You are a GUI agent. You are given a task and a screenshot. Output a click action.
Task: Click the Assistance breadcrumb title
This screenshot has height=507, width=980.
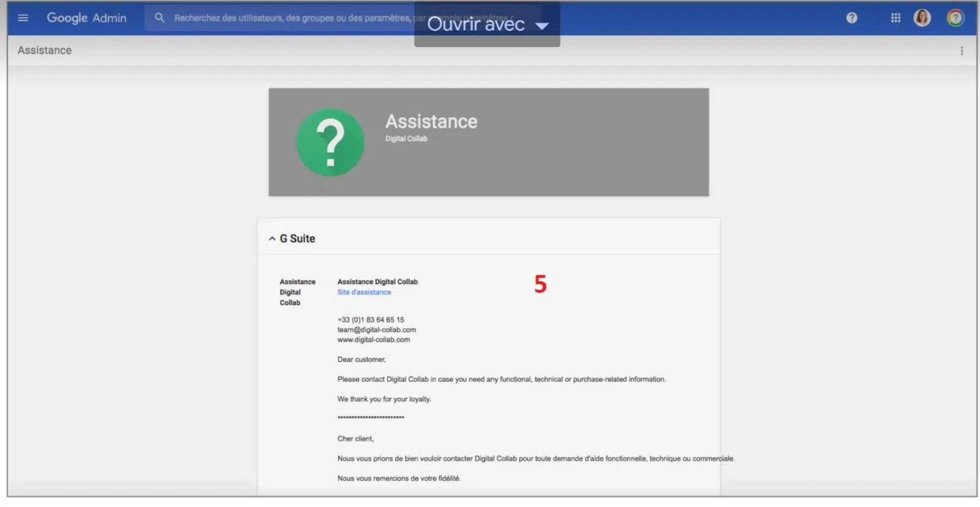pyautogui.click(x=45, y=50)
